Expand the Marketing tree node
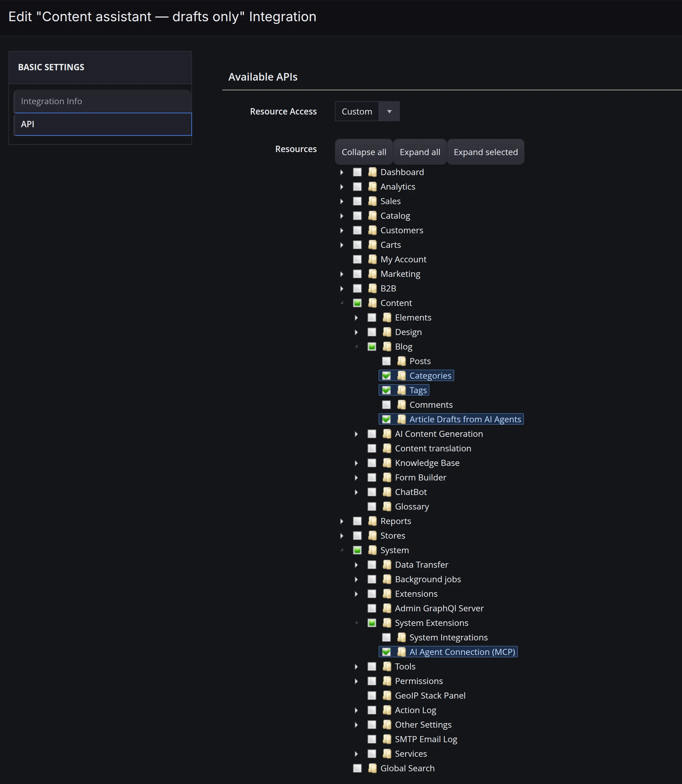The height and width of the screenshot is (784, 682). pyautogui.click(x=342, y=274)
